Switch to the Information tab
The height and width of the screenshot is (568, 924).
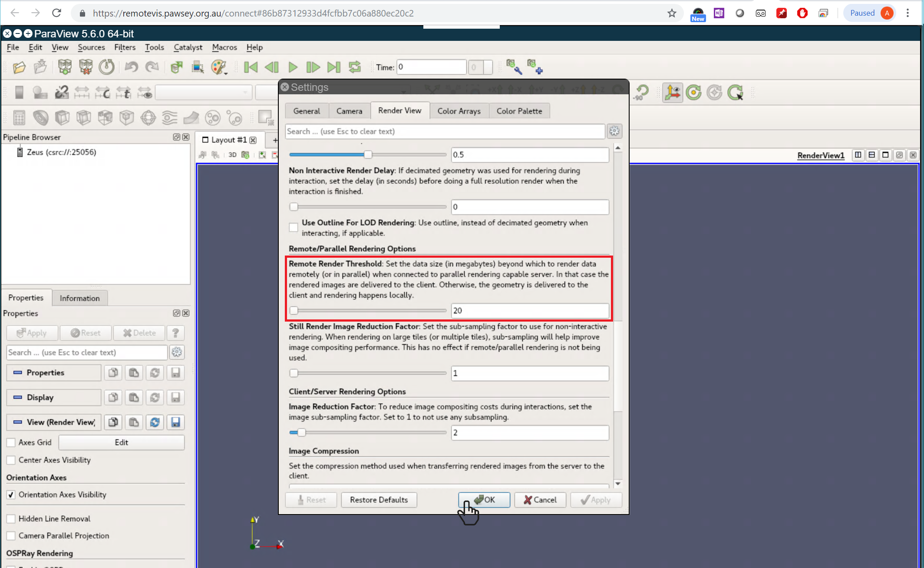pyautogui.click(x=79, y=298)
